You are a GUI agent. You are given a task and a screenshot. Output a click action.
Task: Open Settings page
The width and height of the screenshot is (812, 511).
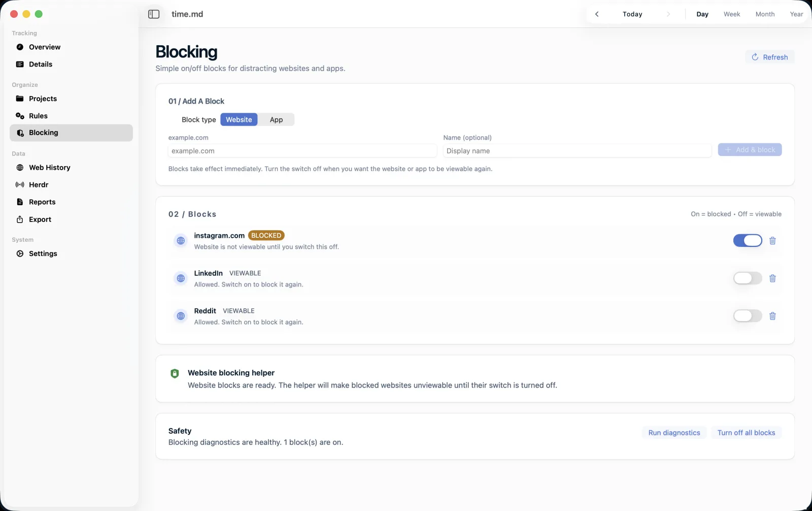tap(71, 253)
